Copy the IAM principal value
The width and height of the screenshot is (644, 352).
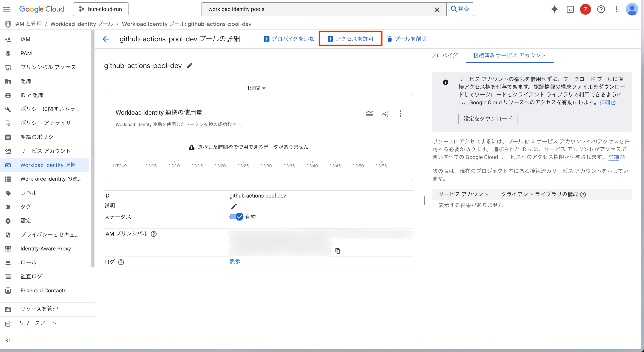click(x=337, y=251)
